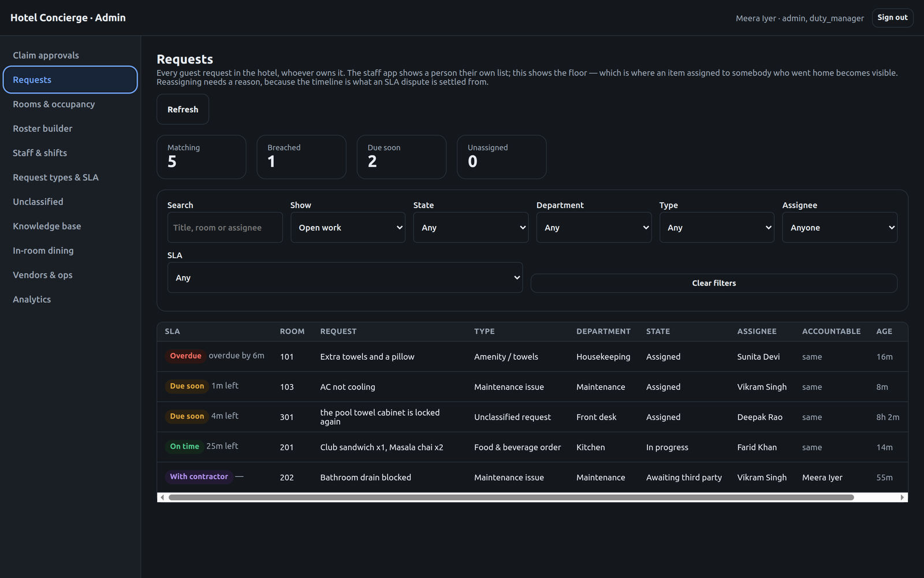Open the SLA filter dropdown

[345, 277]
